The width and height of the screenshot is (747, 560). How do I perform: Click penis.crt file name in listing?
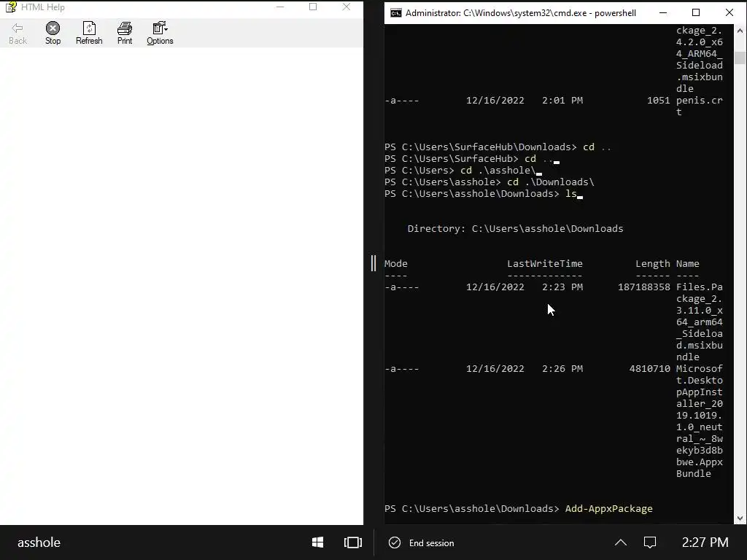pyautogui.click(x=700, y=106)
